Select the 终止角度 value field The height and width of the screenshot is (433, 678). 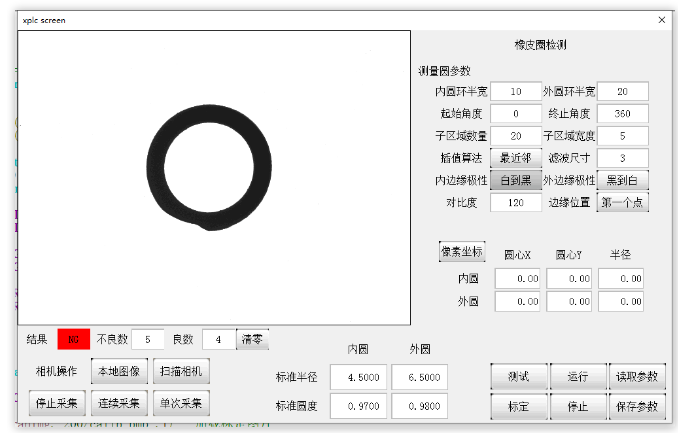pos(623,114)
